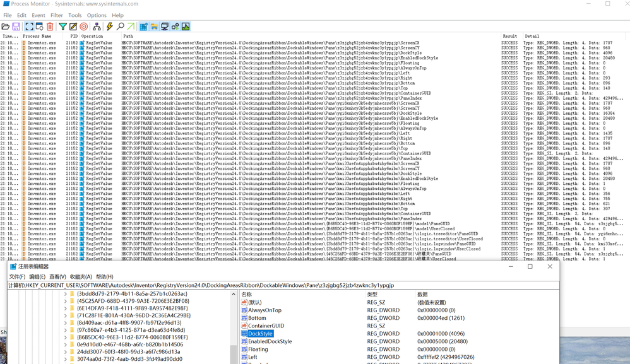The image size is (630, 364).
Task: Select the DockStyle registry value
Action: coord(260,334)
